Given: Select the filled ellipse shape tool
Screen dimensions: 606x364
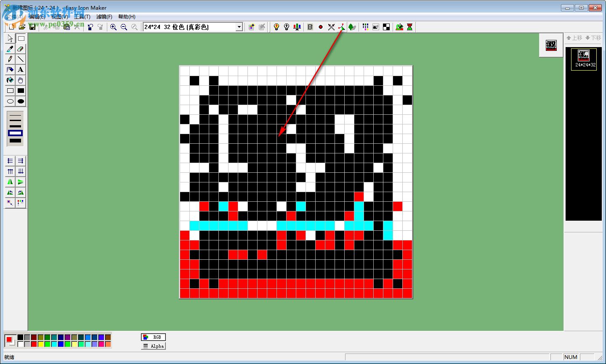Looking at the screenshot, I should click(x=21, y=101).
